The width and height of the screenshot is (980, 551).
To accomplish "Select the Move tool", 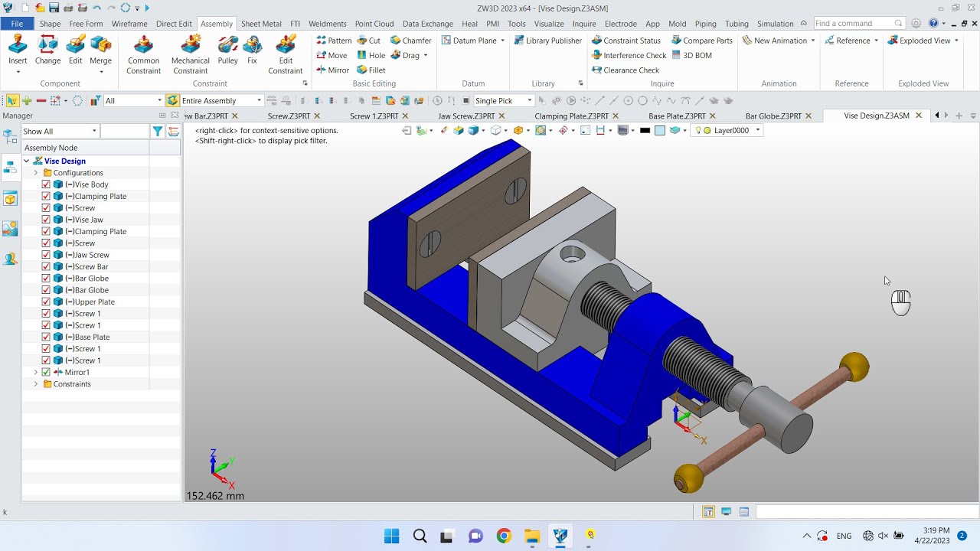I will (x=332, y=55).
